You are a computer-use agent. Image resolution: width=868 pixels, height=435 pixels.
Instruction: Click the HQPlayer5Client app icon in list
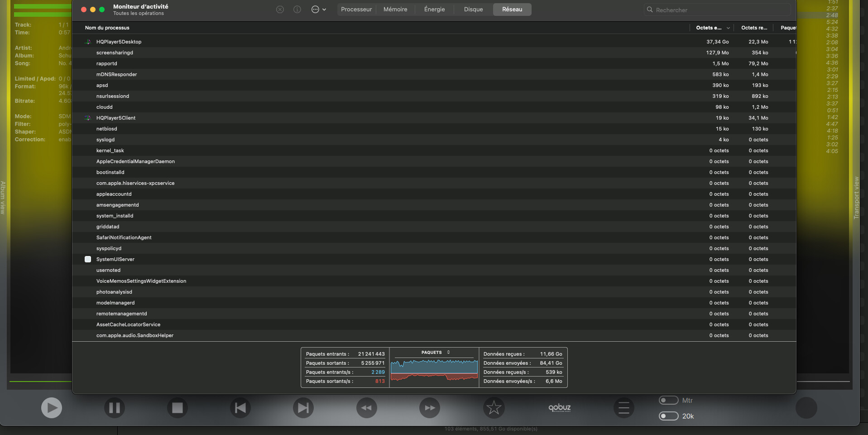[88, 118]
